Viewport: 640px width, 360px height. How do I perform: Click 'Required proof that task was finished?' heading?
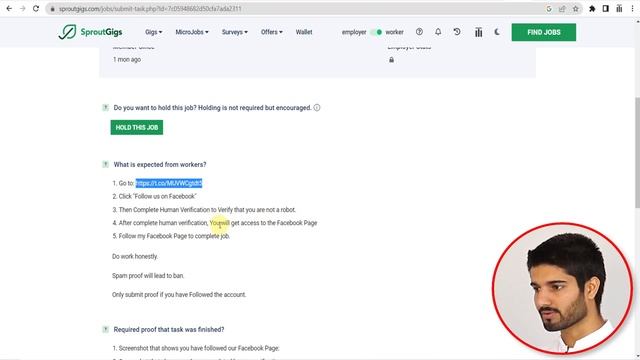click(x=169, y=329)
